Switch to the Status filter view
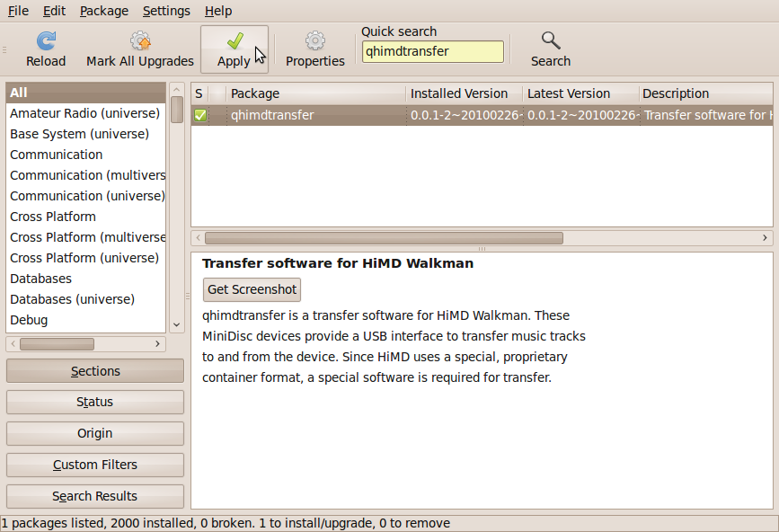The image size is (779, 532). (94, 402)
